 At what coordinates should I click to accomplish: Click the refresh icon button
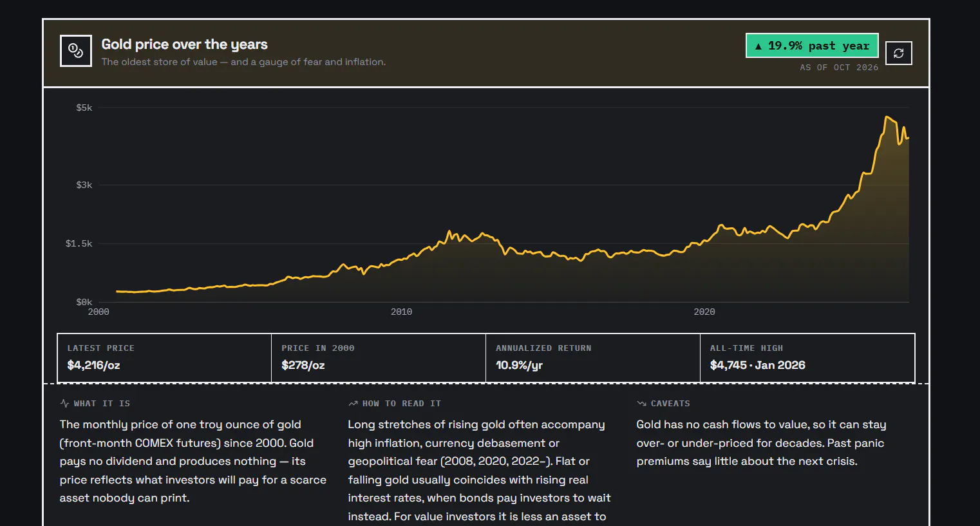tap(899, 53)
